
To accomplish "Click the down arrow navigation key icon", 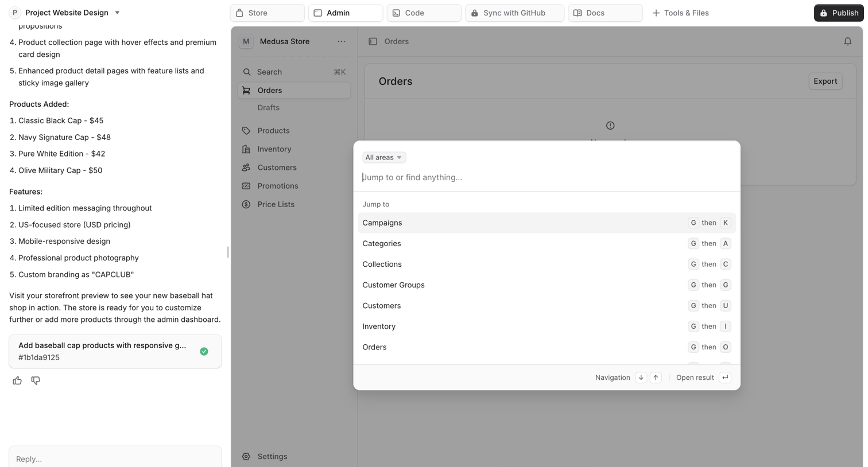I will point(641,378).
